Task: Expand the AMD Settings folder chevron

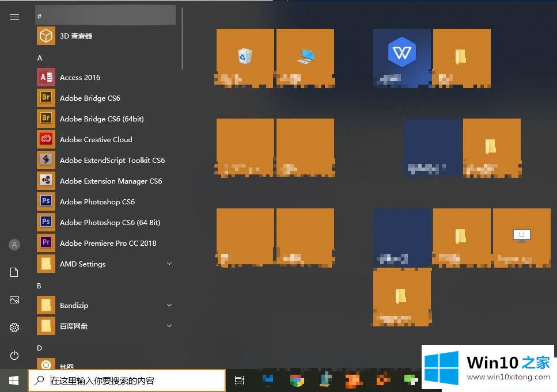Action: click(x=169, y=264)
